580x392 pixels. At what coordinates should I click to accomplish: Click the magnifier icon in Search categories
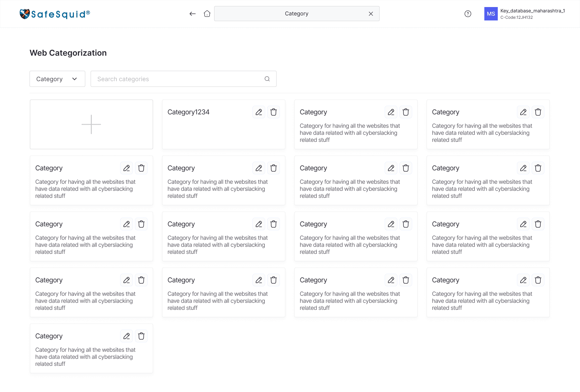(267, 79)
